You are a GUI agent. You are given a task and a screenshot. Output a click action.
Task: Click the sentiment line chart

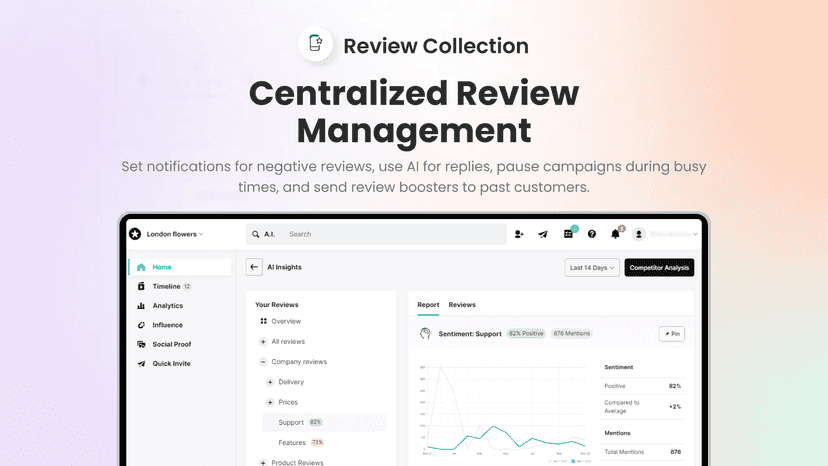pyautogui.click(x=505, y=409)
